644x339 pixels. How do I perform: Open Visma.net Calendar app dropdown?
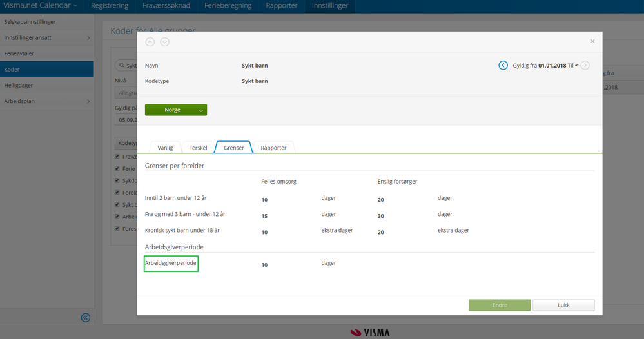pos(40,5)
